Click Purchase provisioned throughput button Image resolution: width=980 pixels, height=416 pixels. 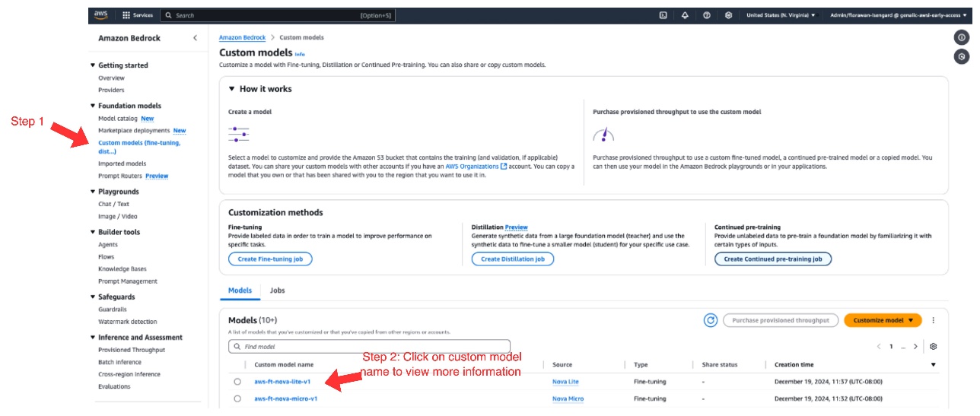coord(781,321)
